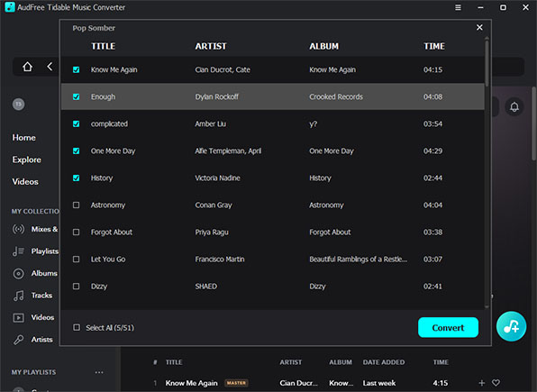The height and width of the screenshot is (392, 537).
Task: Click the Let You Go track title
Action: coord(108,259)
